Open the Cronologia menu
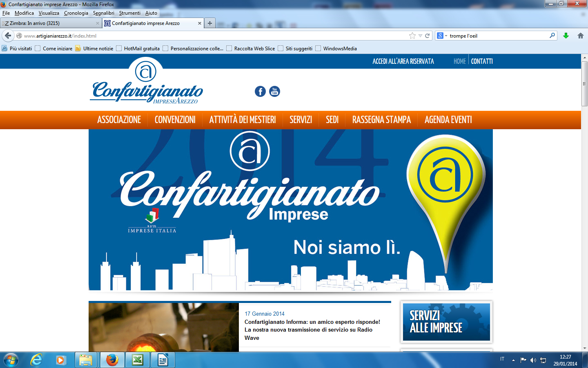The image size is (588, 368). point(76,13)
